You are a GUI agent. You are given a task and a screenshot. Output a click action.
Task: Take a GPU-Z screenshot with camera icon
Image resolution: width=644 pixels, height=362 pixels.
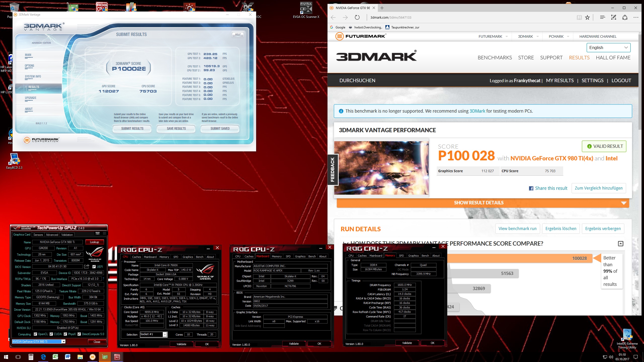(x=98, y=233)
